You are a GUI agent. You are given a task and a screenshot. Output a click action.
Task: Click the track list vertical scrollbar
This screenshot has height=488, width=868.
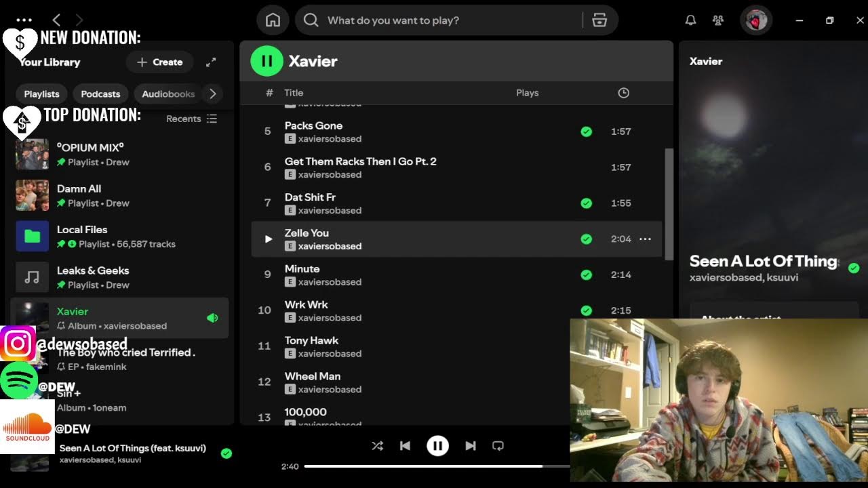pos(669,204)
